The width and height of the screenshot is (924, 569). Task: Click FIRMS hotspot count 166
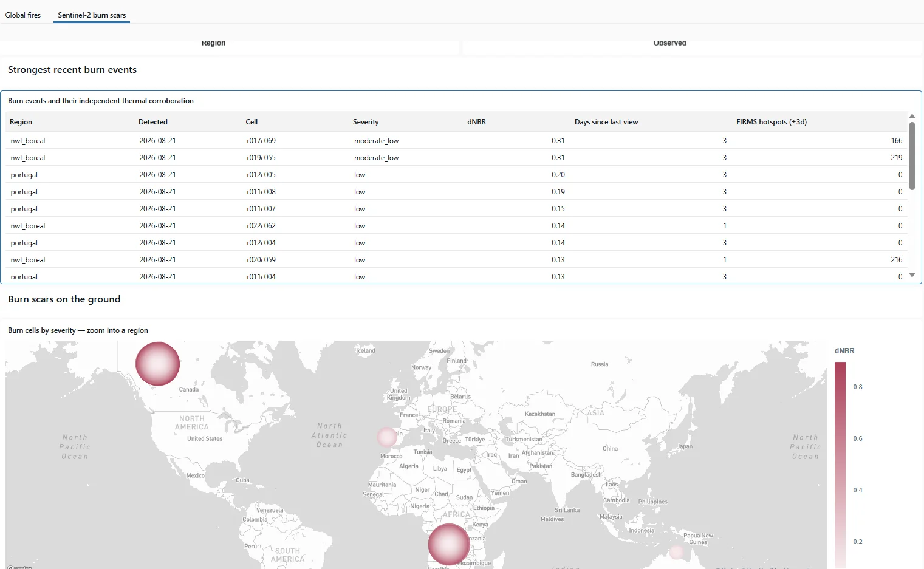pos(897,141)
